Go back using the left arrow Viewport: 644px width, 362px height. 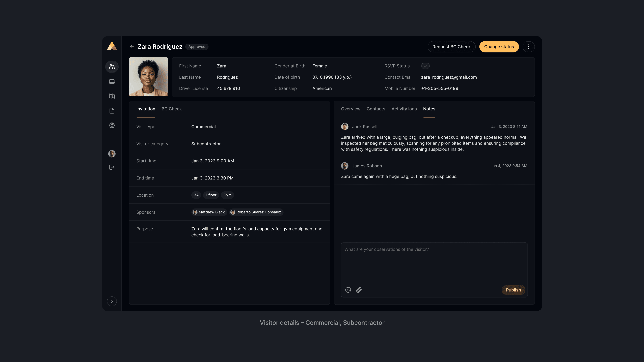pyautogui.click(x=132, y=47)
